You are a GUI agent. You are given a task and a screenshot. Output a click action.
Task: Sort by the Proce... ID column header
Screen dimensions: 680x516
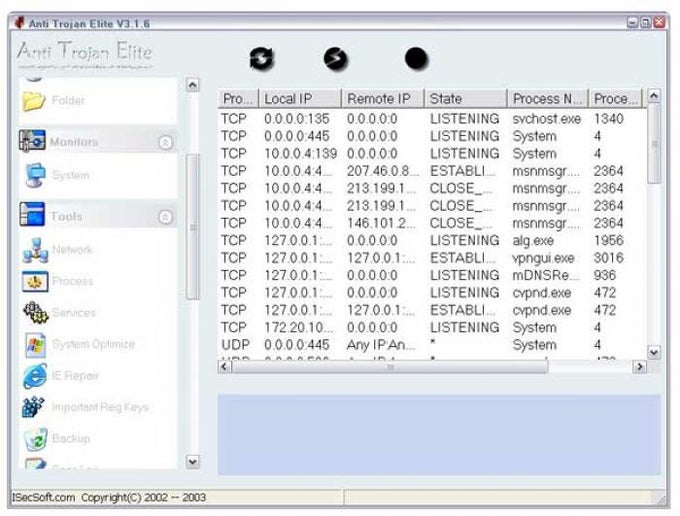pyautogui.click(x=615, y=98)
